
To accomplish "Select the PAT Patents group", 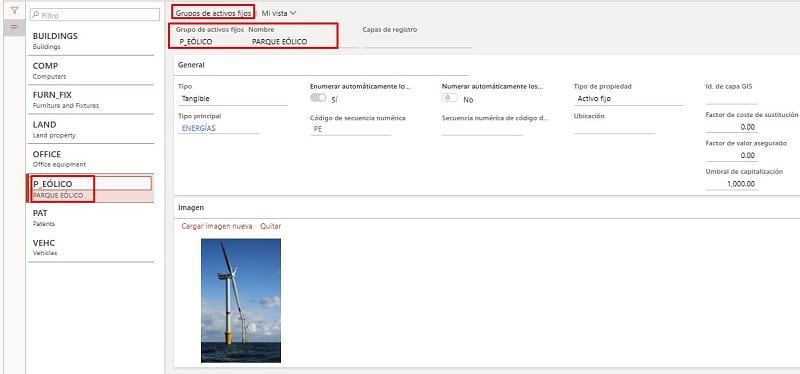I will point(91,218).
